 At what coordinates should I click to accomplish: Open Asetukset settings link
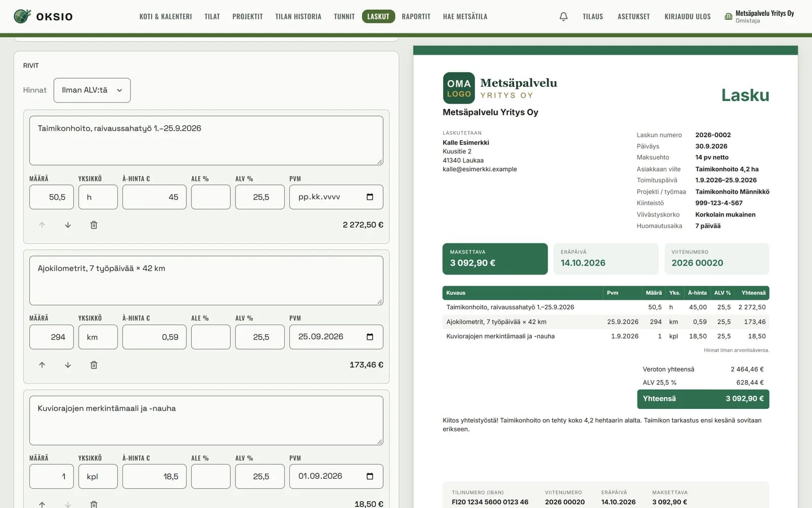(634, 16)
